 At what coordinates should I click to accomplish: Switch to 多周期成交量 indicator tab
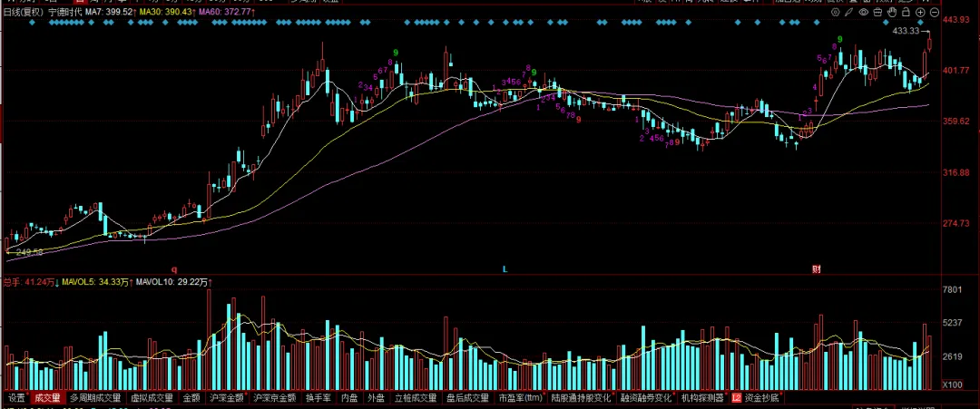pyautogui.click(x=95, y=397)
